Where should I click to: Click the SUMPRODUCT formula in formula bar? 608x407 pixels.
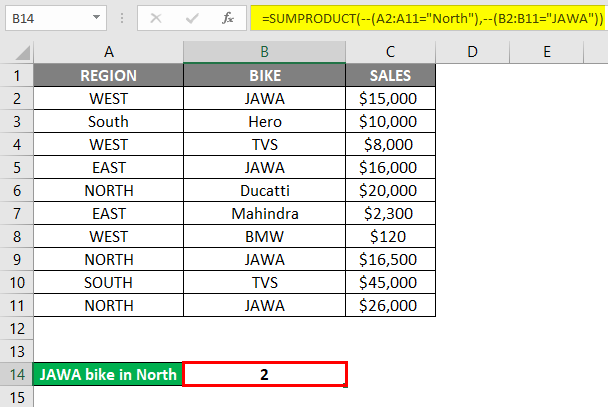pos(425,17)
